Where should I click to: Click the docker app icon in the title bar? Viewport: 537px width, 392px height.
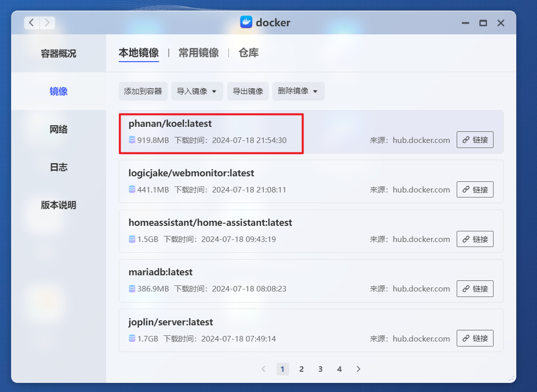[246, 22]
